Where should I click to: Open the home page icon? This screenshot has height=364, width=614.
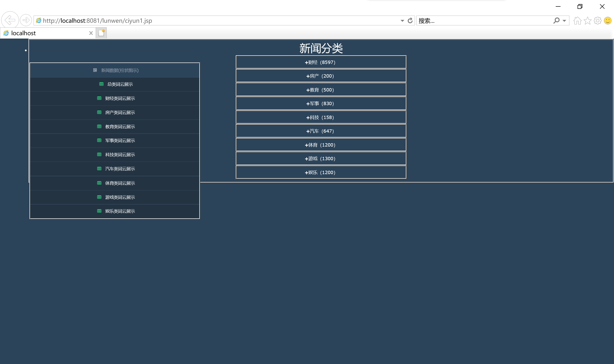[577, 21]
